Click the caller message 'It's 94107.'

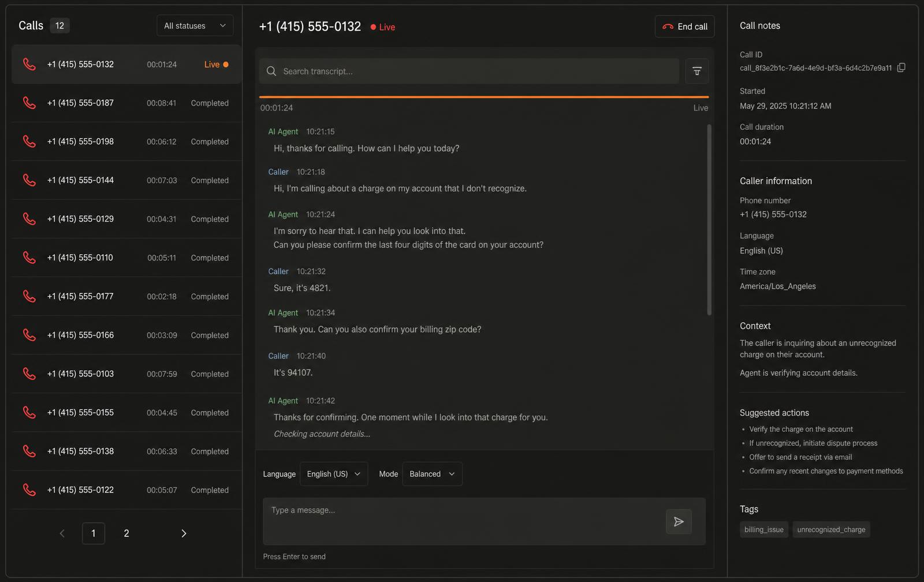pos(293,372)
